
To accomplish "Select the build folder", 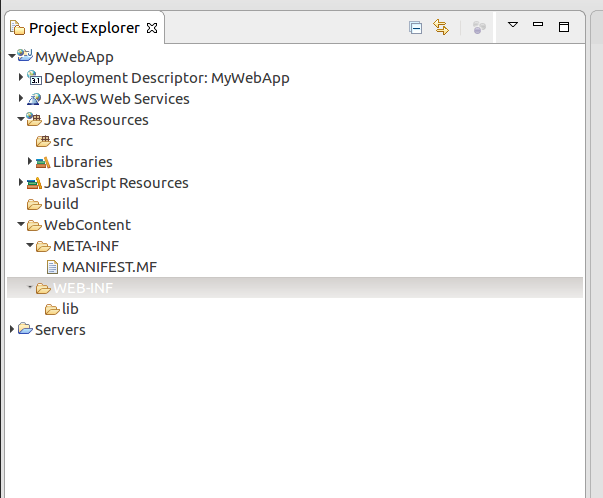I will point(61,204).
